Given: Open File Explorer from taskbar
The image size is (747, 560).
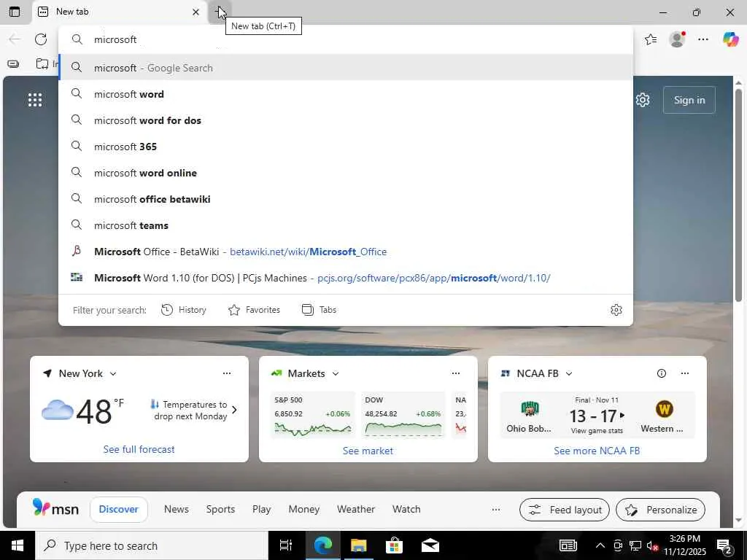Looking at the screenshot, I should point(358,545).
